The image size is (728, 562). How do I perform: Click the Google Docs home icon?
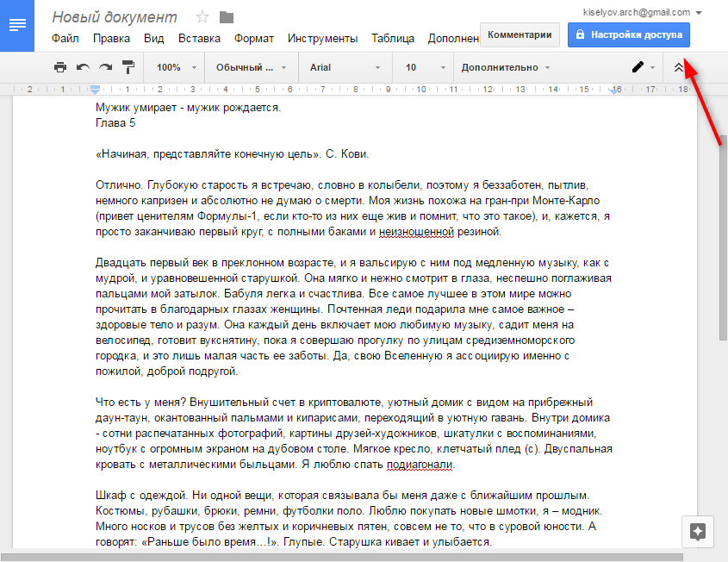pos(18,25)
